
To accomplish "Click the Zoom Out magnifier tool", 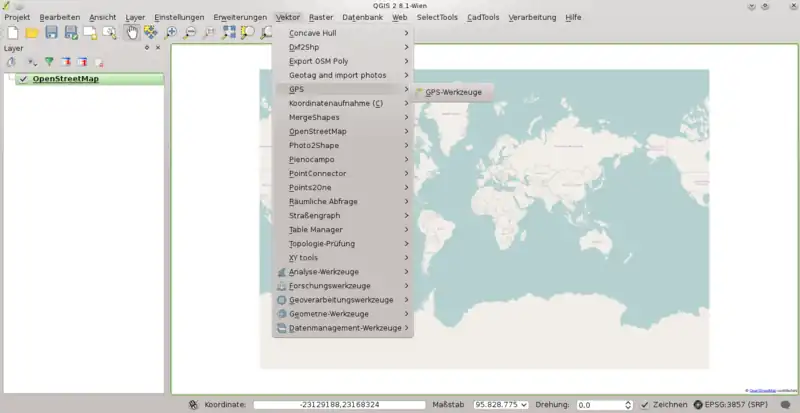I will [x=190, y=33].
